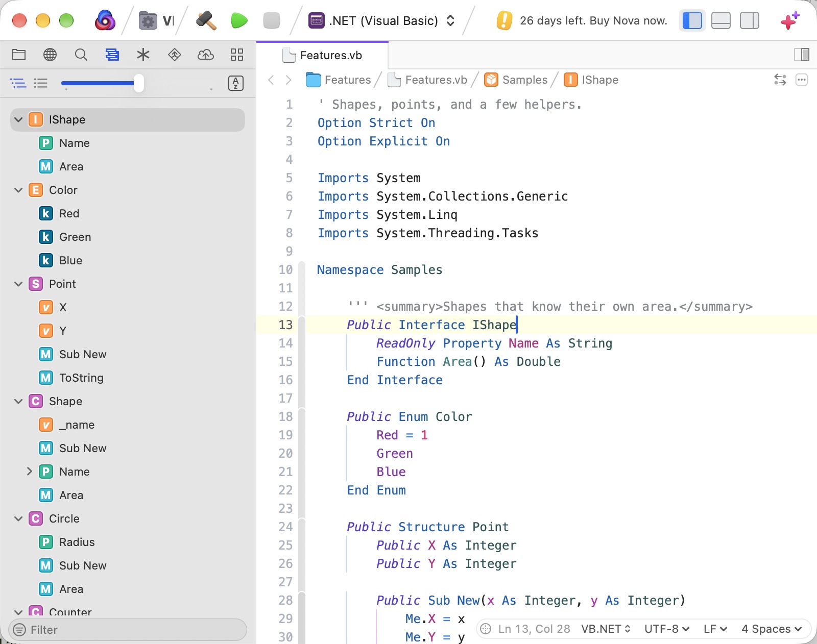The width and height of the screenshot is (817, 644).
Task: Go forward with the right navigation arrow
Action: coord(289,80)
